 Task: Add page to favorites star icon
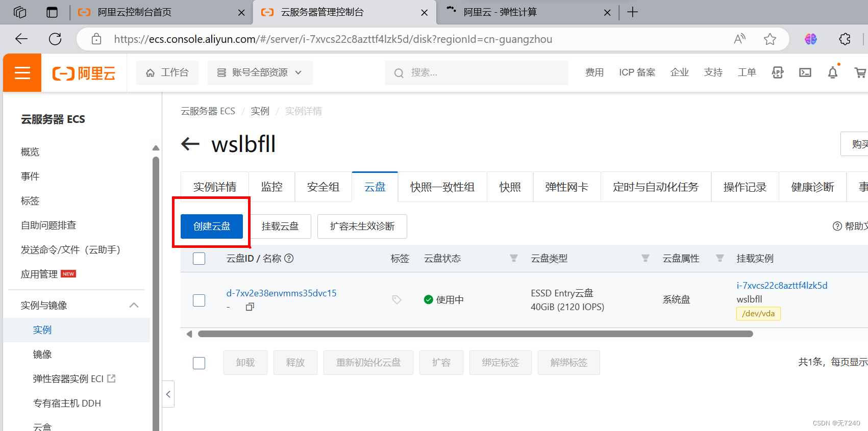click(x=770, y=39)
